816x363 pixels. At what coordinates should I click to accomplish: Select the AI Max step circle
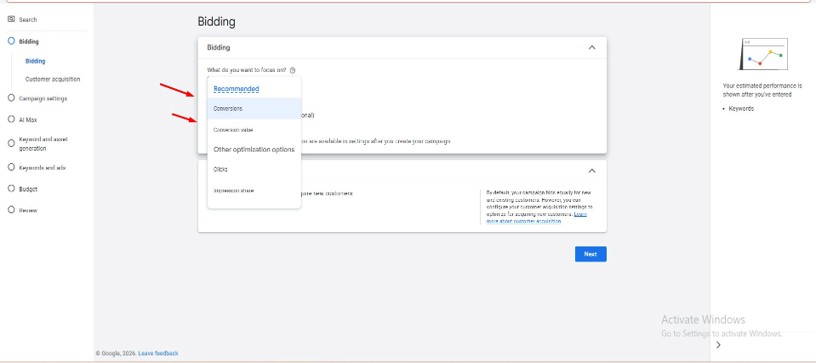point(11,119)
